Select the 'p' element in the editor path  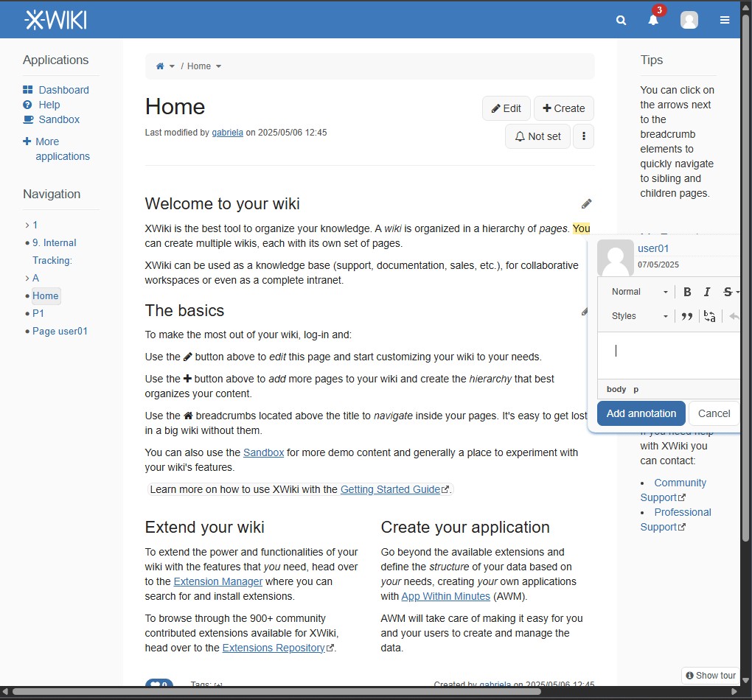pyautogui.click(x=636, y=389)
